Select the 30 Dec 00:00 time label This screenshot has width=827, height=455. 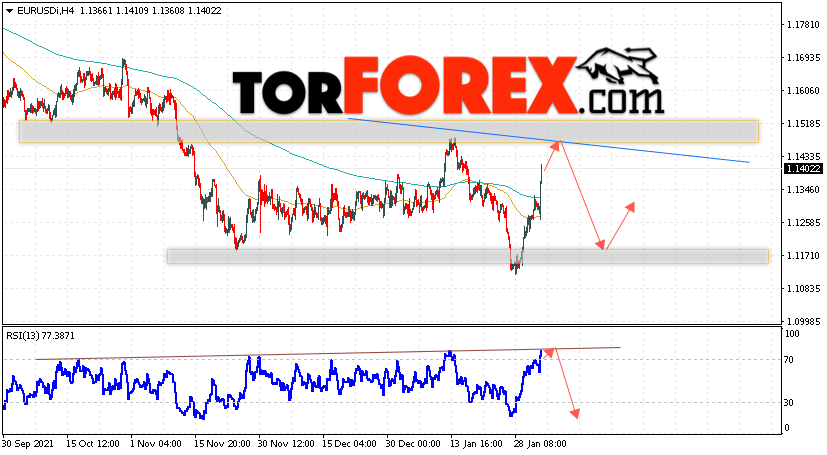click(x=413, y=444)
